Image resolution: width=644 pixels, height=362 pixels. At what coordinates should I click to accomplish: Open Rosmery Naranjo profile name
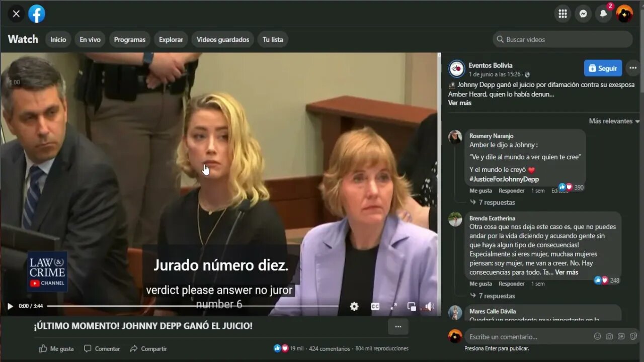(x=492, y=136)
